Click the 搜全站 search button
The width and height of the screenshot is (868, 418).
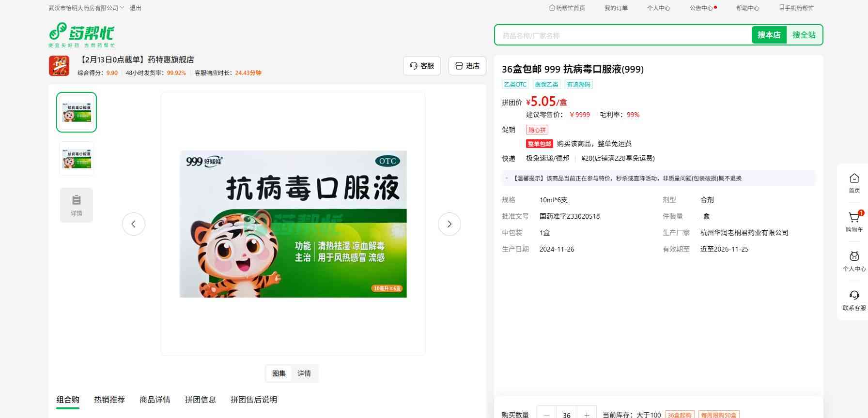click(x=804, y=35)
